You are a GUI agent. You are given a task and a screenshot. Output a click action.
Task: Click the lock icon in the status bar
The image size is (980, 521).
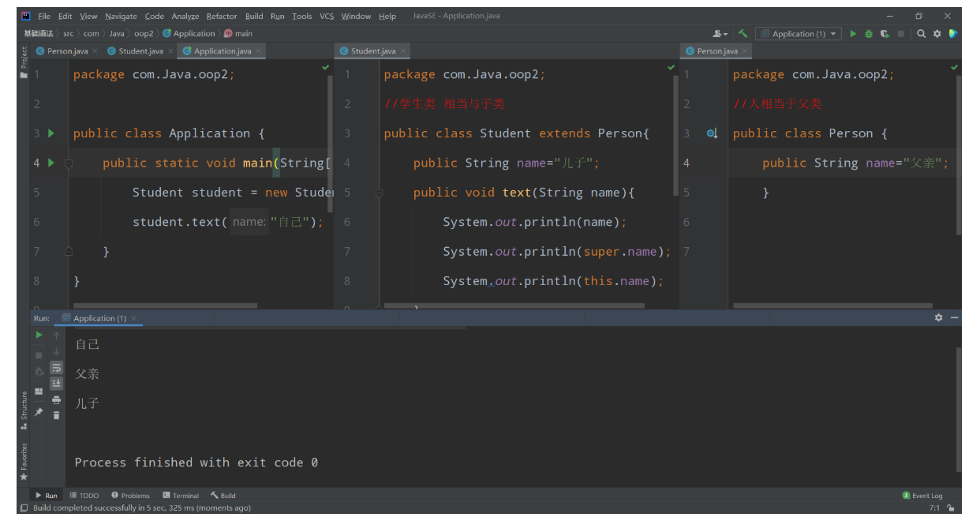[951, 508]
